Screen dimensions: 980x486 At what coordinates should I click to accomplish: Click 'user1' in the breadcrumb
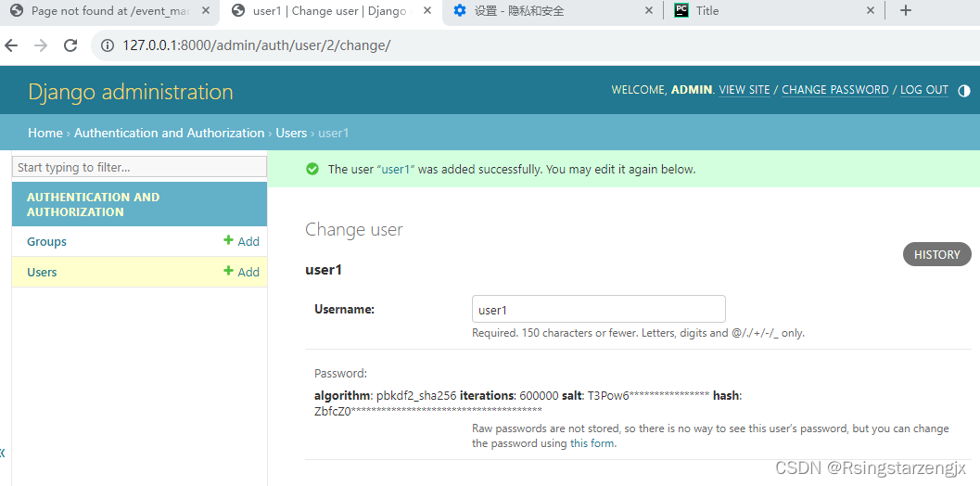[x=334, y=134]
